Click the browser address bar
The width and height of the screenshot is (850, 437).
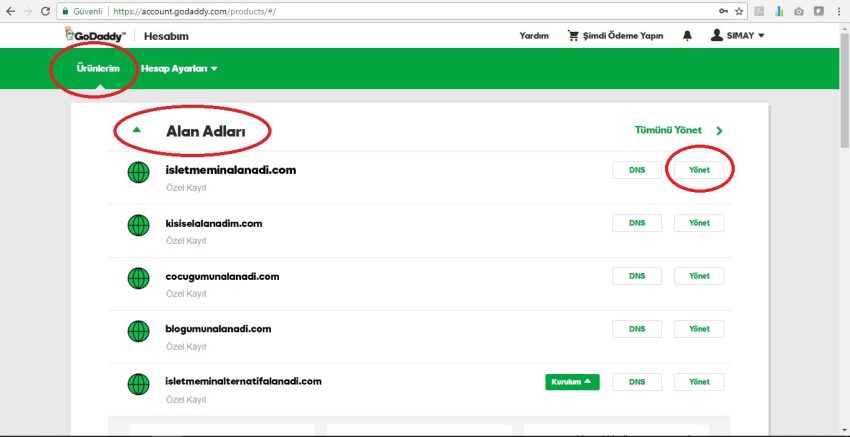tap(400, 11)
